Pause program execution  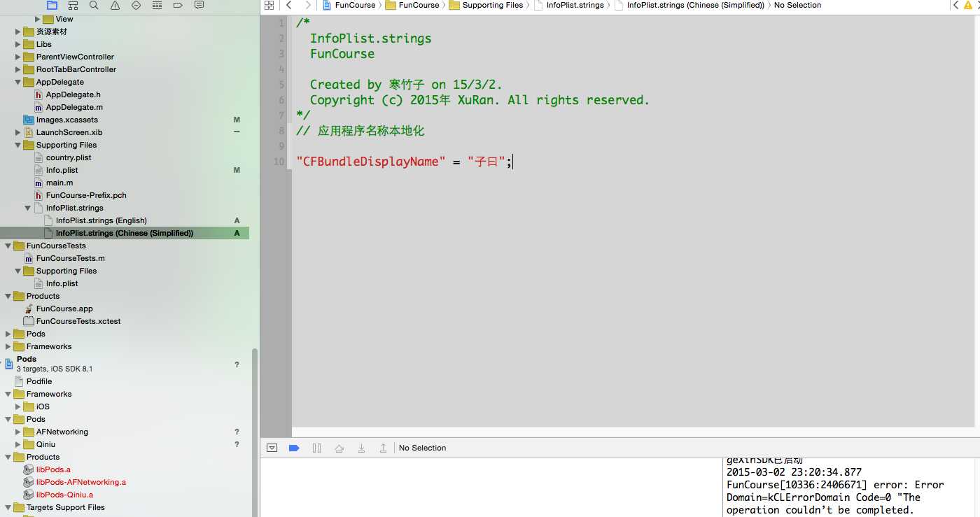click(x=316, y=448)
